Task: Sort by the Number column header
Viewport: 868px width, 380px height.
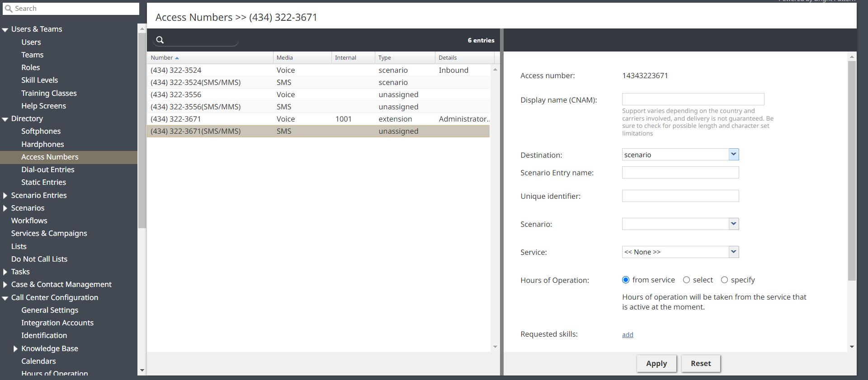Action: pos(210,58)
